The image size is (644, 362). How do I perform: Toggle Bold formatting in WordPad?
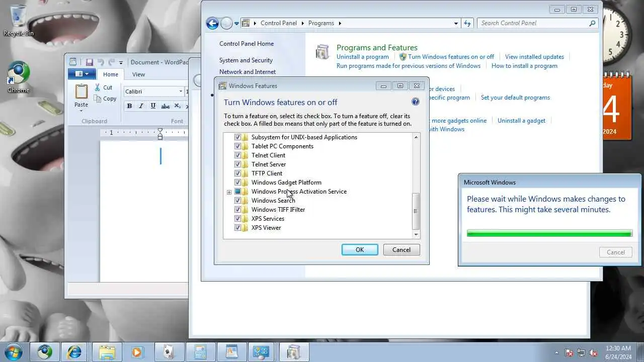pyautogui.click(x=129, y=106)
